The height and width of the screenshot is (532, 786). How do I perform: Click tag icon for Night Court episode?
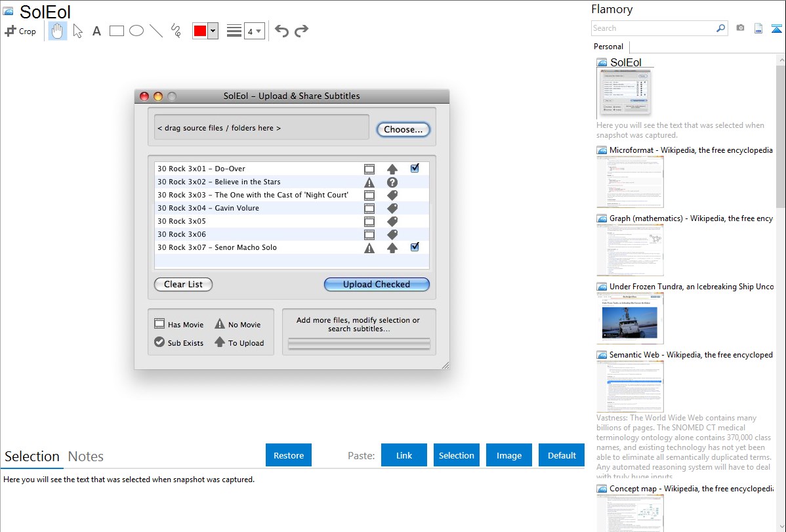pyautogui.click(x=392, y=195)
